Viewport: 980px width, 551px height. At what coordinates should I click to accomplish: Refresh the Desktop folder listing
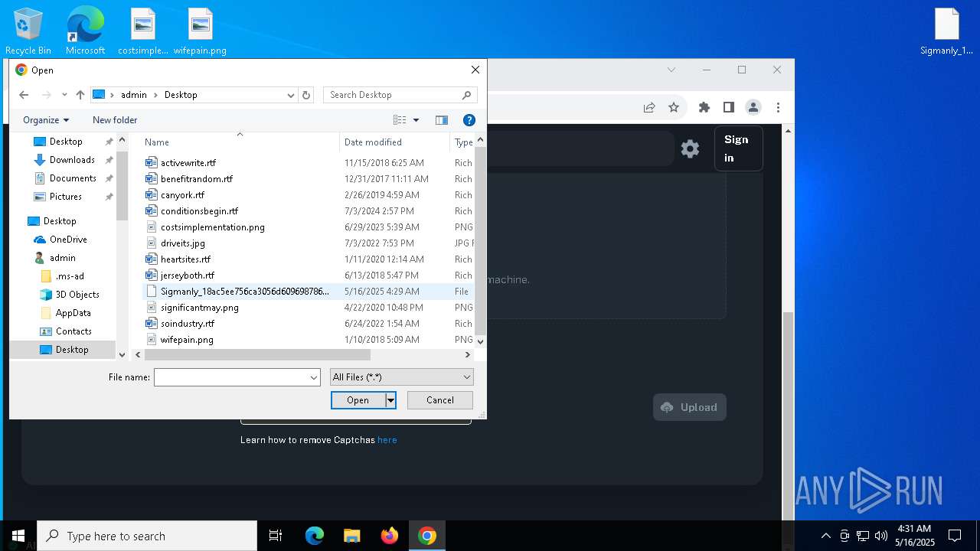tap(306, 95)
